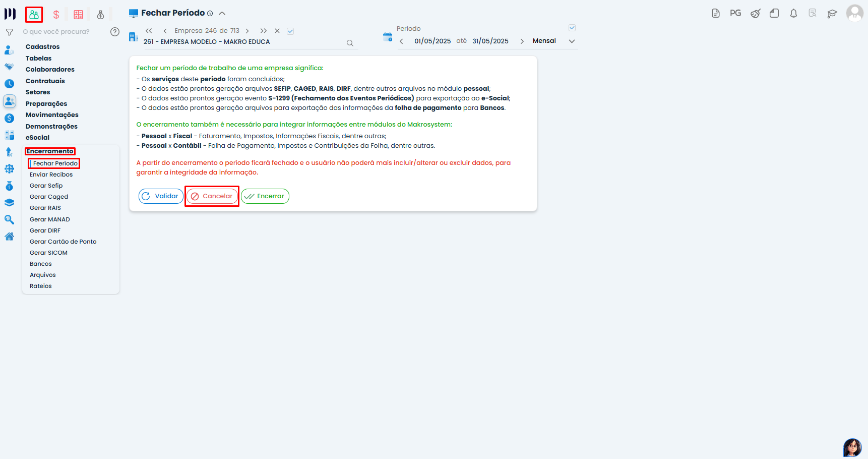Open the help question mark icon
The image size is (868, 459).
click(x=115, y=32)
